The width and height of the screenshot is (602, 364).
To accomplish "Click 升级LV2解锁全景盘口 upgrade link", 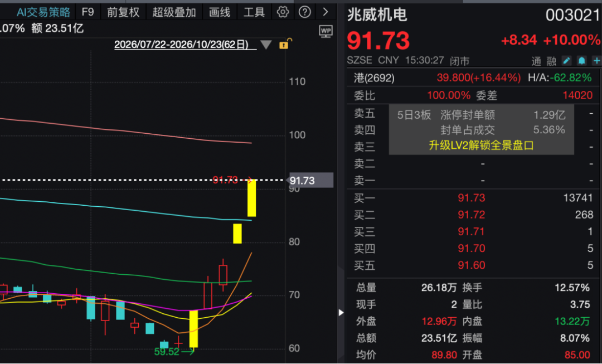I will 481,145.
